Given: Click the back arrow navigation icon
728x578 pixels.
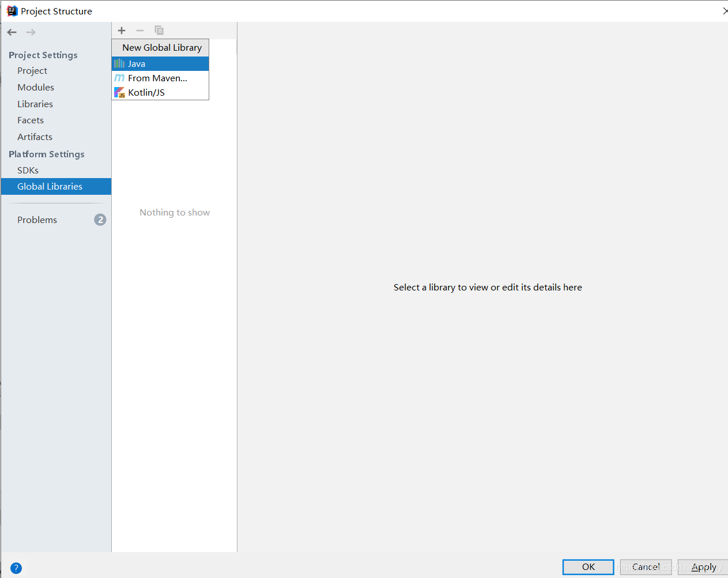Looking at the screenshot, I should tap(12, 32).
